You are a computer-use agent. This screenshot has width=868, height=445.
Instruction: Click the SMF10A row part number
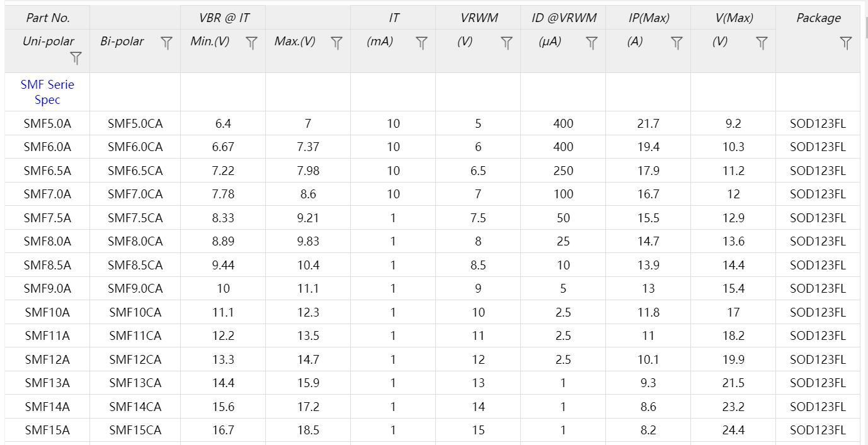[47, 312]
